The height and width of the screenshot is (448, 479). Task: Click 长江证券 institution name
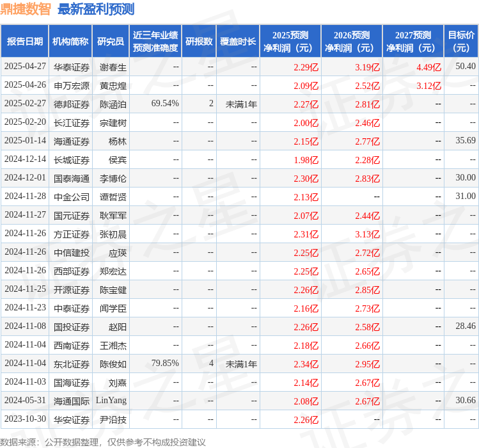pyautogui.click(x=72, y=123)
